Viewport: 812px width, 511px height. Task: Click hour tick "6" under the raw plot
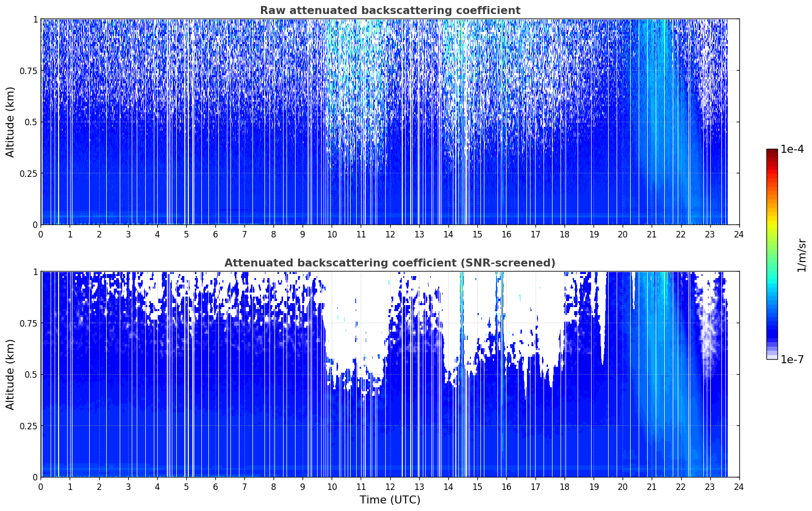215,234
